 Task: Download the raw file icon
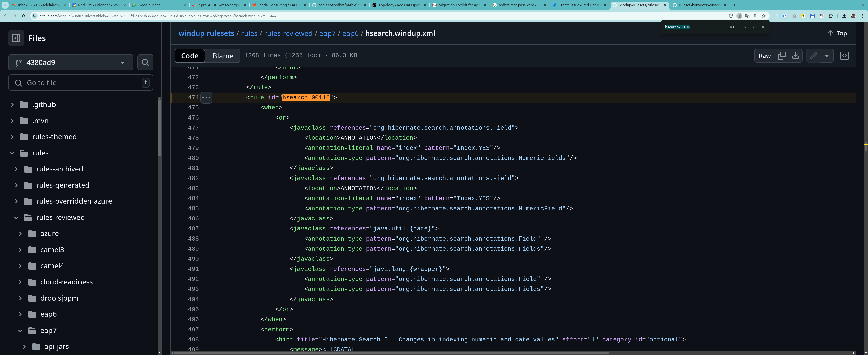click(x=795, y=56)
